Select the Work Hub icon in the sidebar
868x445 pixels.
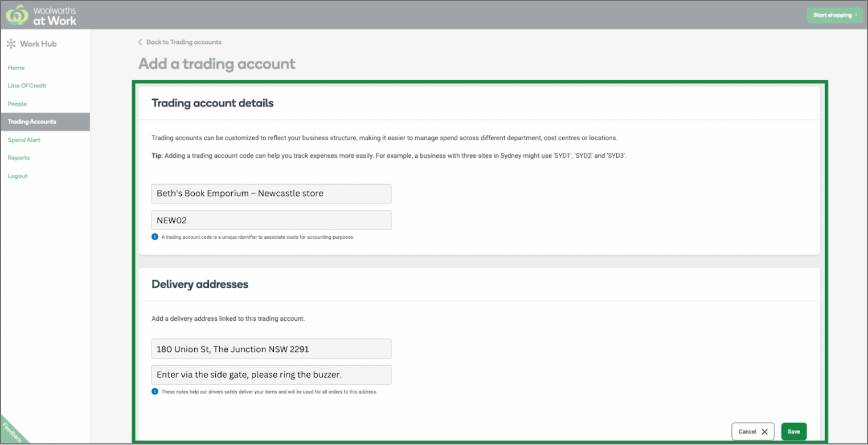(x=11, y=43)
